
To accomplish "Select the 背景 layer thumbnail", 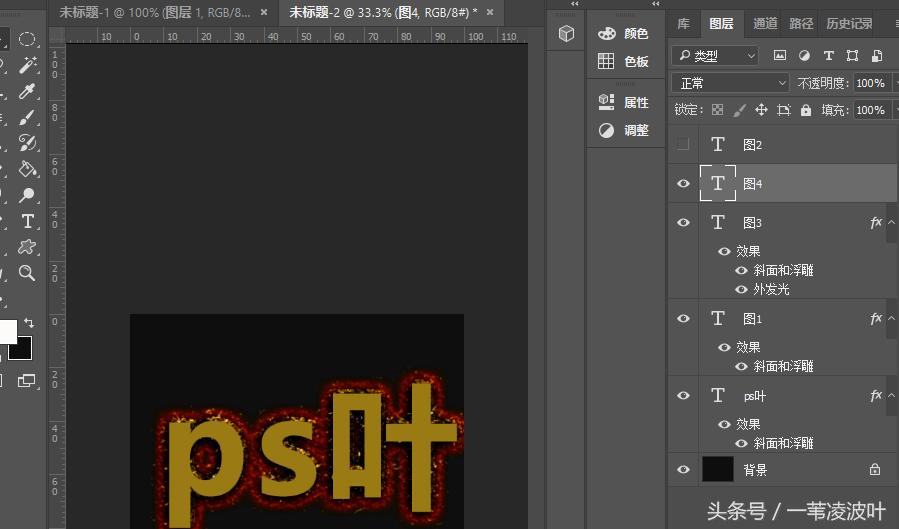I will coord(718,469).
